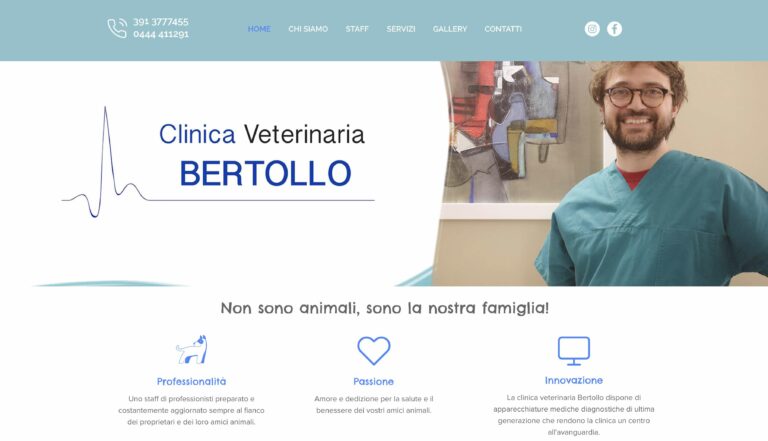The width and height of the screenshot is (768, 441).
Task: Click the Passione heading
Action: tap(374, 381)
